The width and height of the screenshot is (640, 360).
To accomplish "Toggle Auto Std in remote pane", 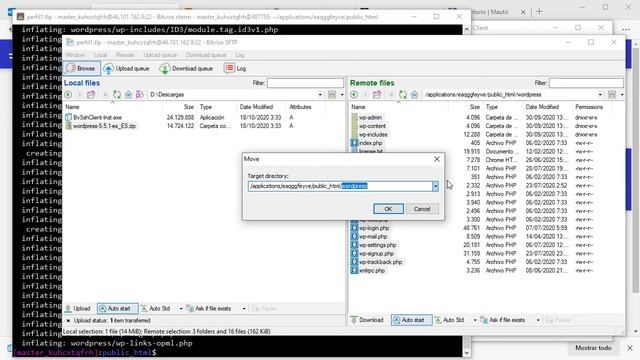I will (449, 320).
